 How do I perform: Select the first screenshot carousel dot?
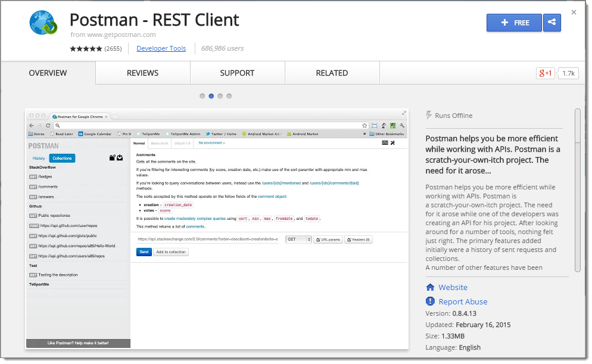coord(202,97)
